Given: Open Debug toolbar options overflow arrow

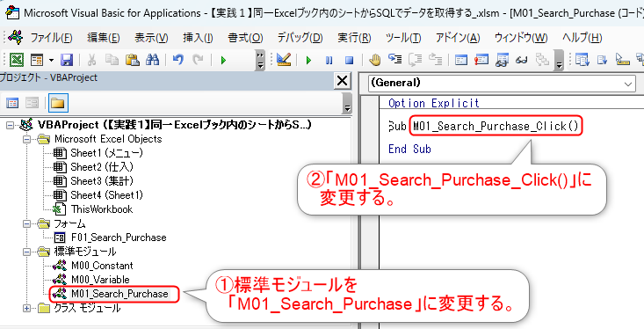Looking at the screenshot, I should point(559,61).
